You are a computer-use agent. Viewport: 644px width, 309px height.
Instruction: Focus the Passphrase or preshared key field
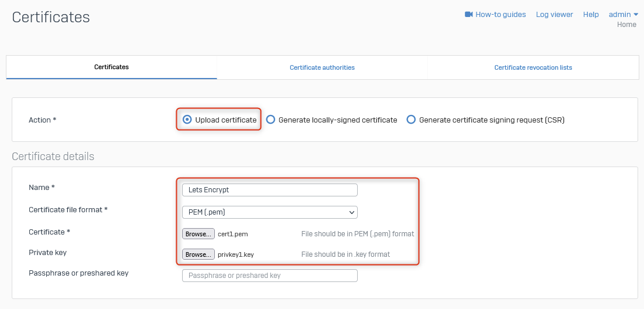[x=269, y=276]
